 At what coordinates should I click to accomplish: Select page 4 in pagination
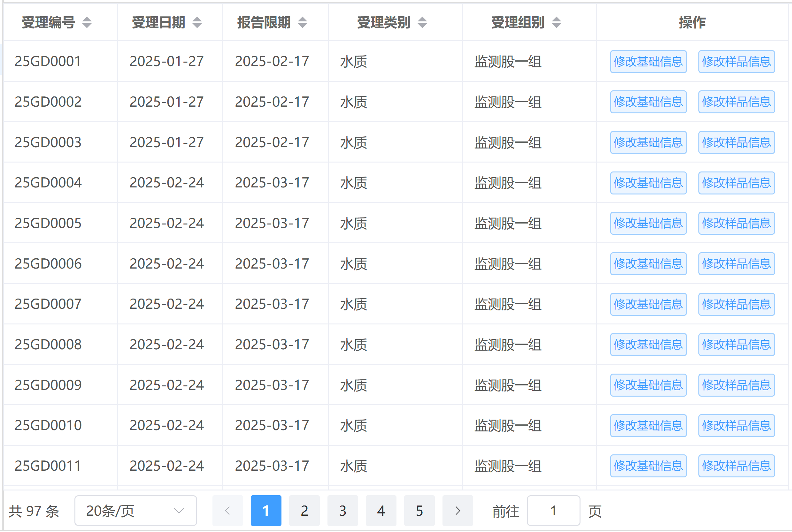pos(381,511)
